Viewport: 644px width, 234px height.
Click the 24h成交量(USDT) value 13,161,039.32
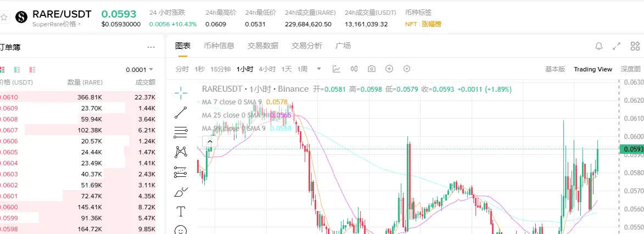[x=366, y=24]
